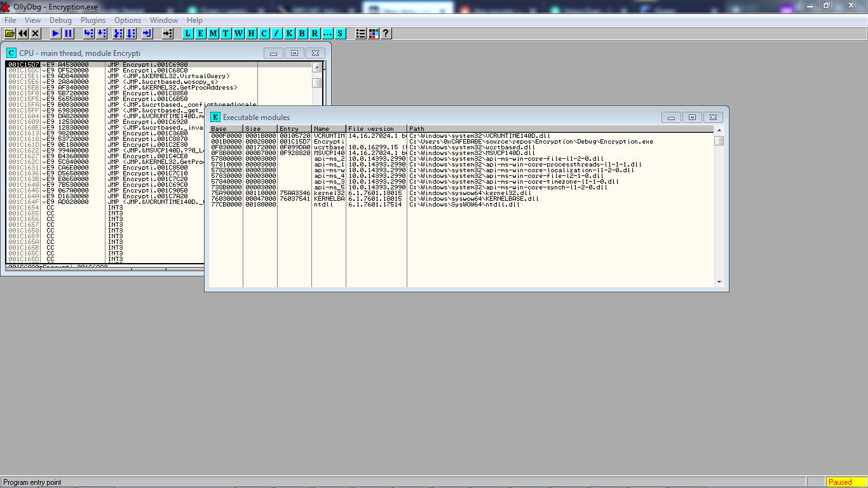
Task: Open the Breakpoints window via B icon
Action: (x=302, y=34)
